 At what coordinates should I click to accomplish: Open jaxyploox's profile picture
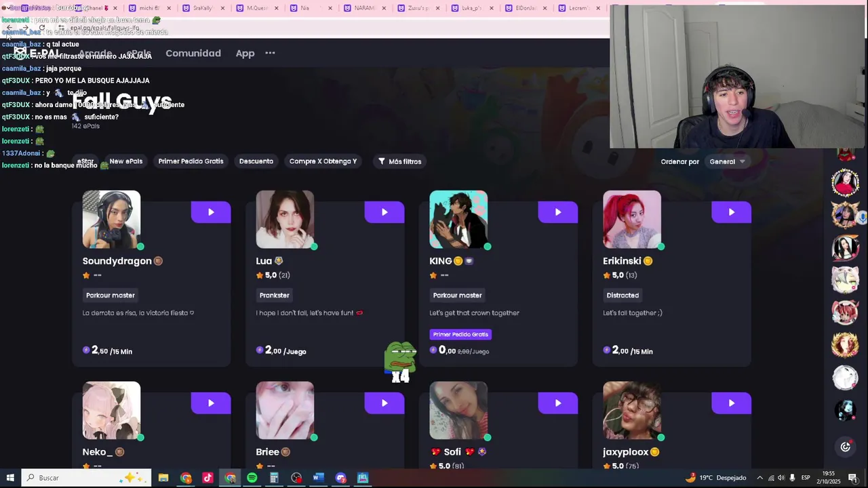pos(632,411)
